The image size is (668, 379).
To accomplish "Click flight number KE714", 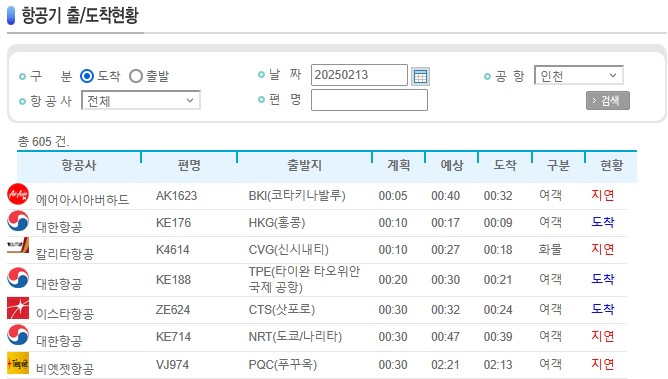I will [x=173, y=337].
